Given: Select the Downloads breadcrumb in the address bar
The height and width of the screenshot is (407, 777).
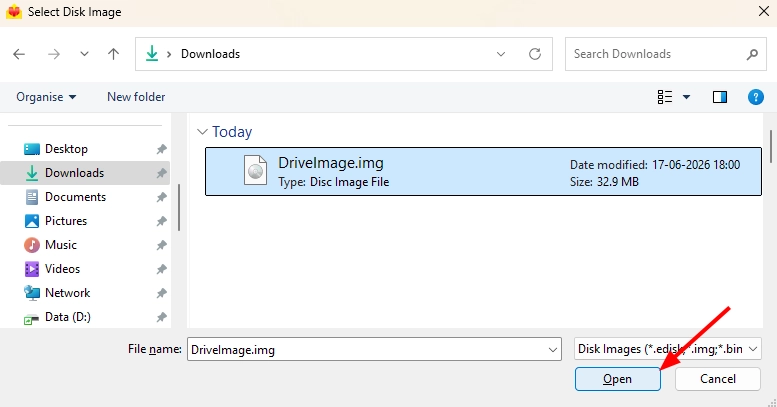Looking at the screenshot, I should (x=210, y=54).
